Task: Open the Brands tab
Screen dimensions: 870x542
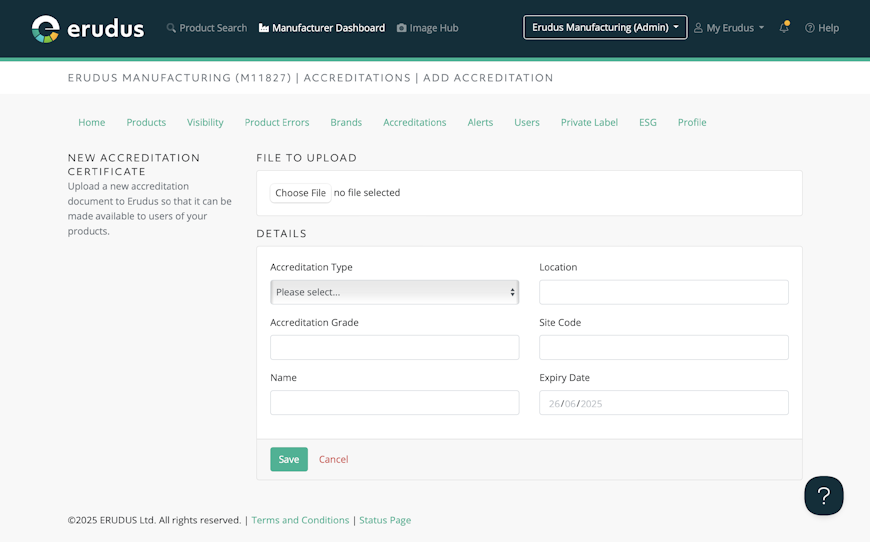Action: click(346, 122)
